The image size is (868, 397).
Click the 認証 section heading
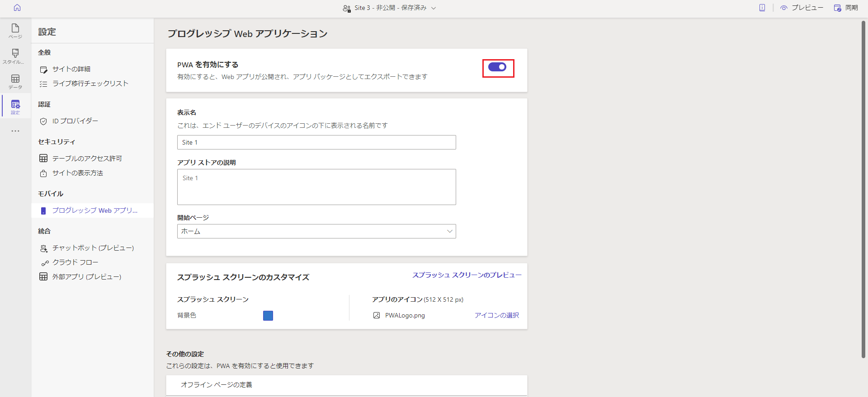coord(44,104)
